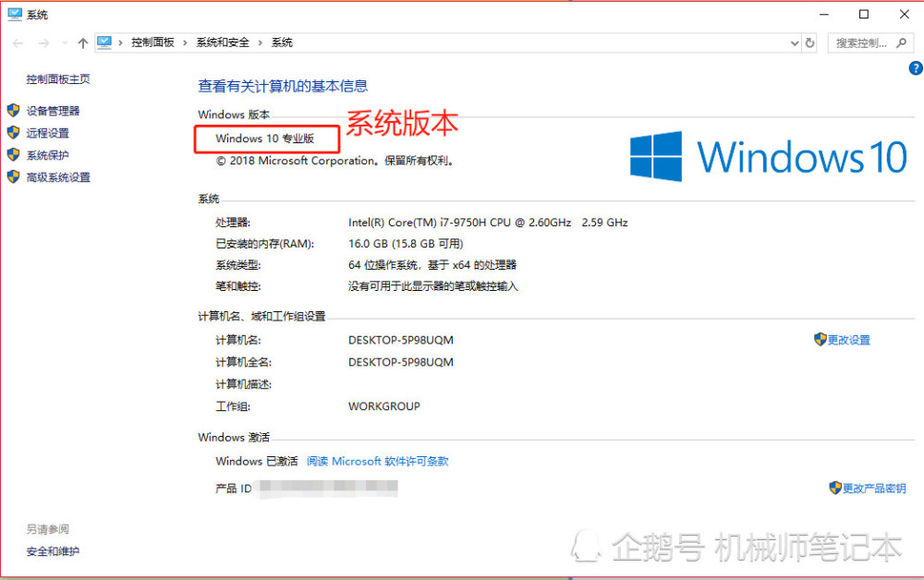Open 阅读 Microsoft 软件许可条款 link
Viewport: 924px width, 580px height.
pyautogui.click(x=378, y=461)
